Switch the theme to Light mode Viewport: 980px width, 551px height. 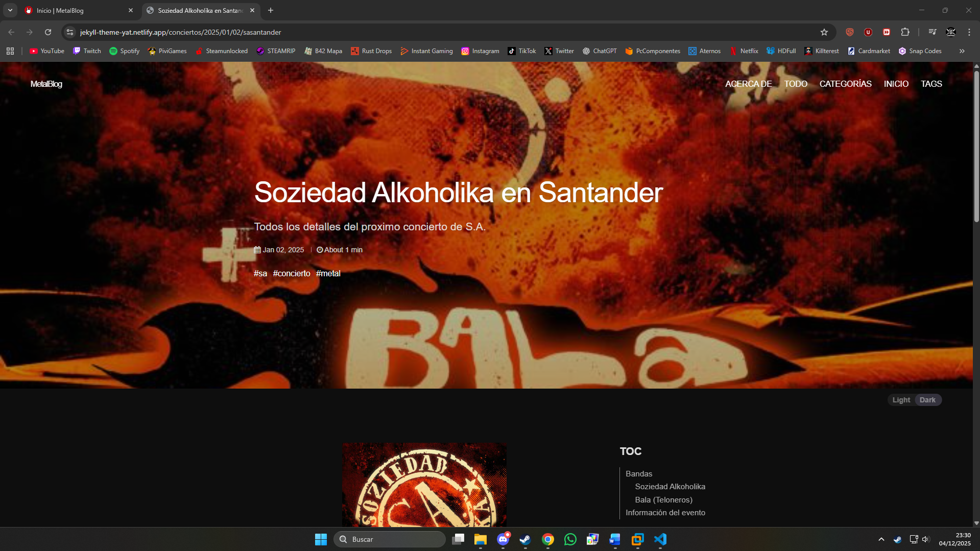point(901,400)
